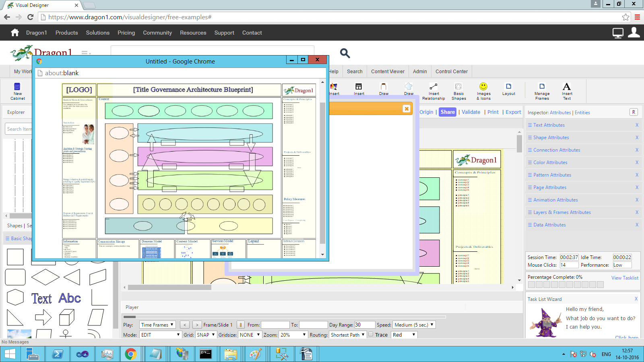Click the Insert Relationship tool
644x362 pixels.
[x=433, y=91]
